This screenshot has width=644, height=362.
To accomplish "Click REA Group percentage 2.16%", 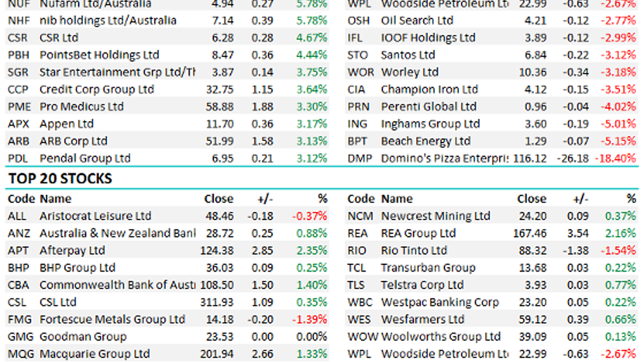I will pos(620,234).
